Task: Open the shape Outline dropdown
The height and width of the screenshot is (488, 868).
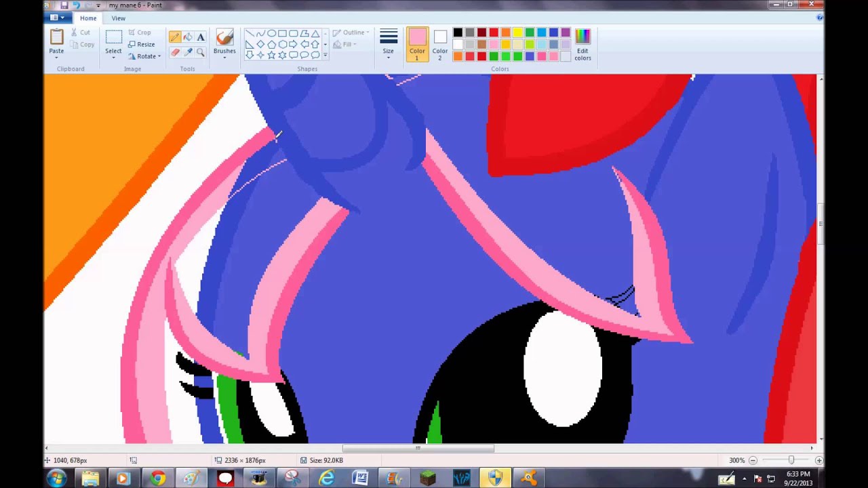Action: [351, 33]
